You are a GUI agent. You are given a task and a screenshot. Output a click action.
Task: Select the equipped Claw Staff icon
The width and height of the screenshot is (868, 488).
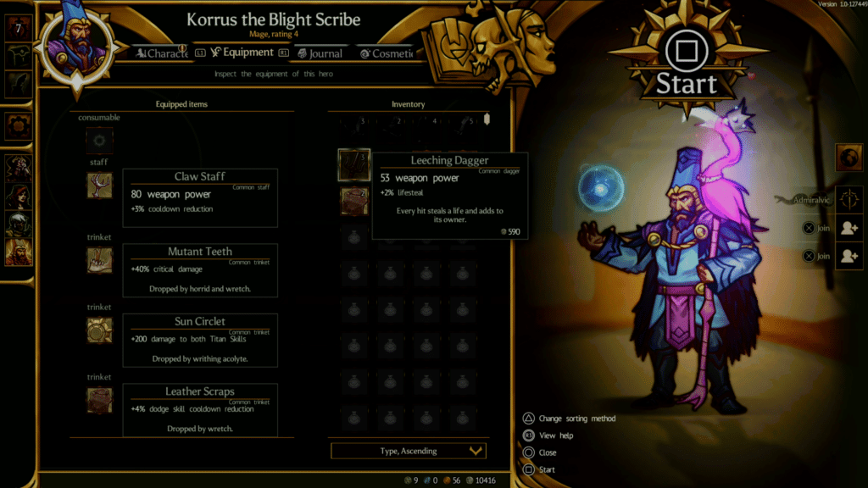[99, 185]
